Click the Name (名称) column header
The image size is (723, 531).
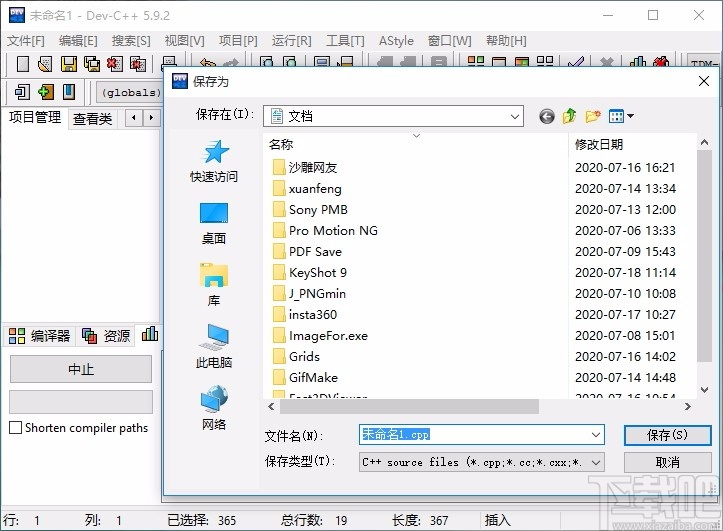coord(281,144)
